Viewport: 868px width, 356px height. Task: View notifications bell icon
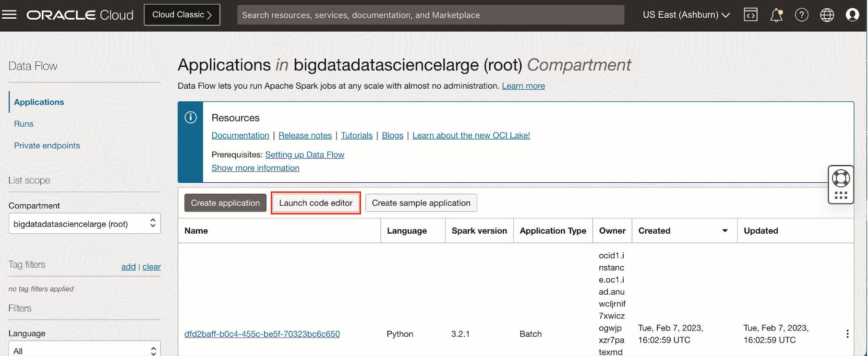776,15
